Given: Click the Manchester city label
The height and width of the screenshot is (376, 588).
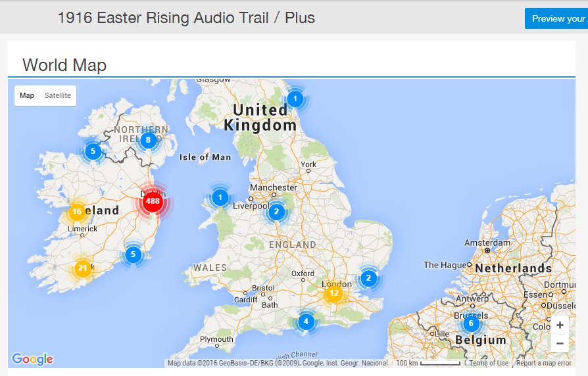Looking at the screenshot, I should [274, 187].
